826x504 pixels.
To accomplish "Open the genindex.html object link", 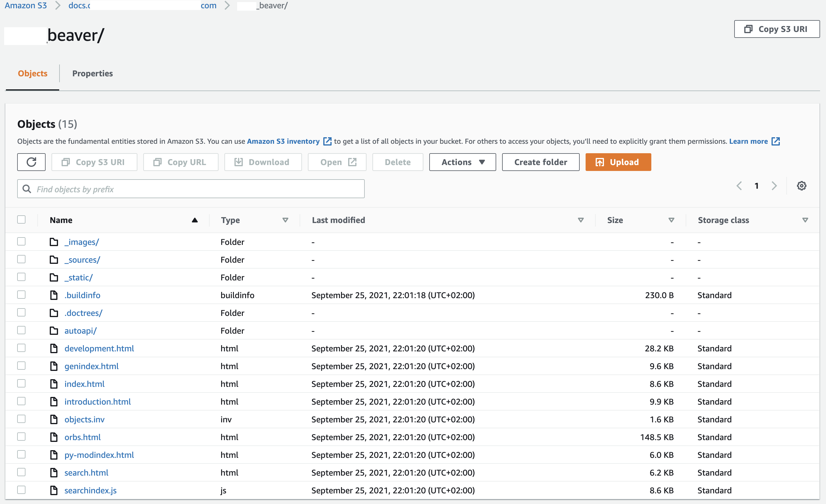I will (91, 366).
